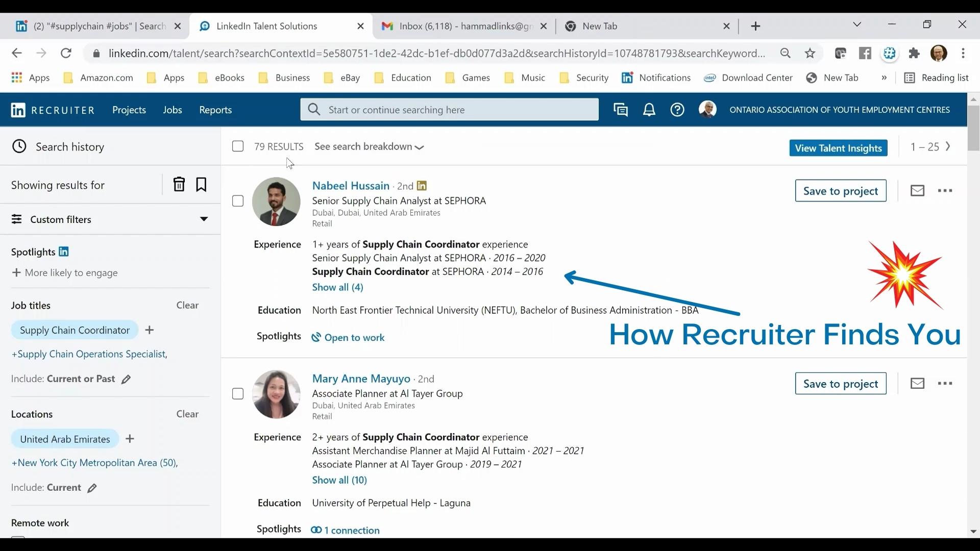Viewport: 980px width, 551px height.
Task: Send message to Mary Anne Mayuyo envelope icon
Action: (917, 384)
